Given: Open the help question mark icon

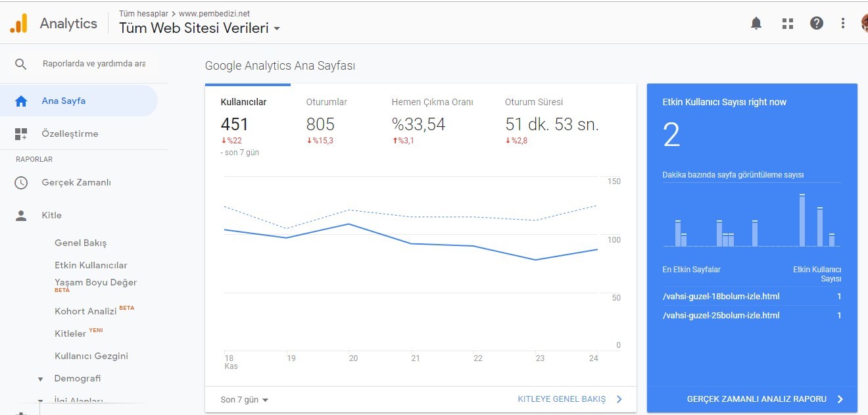Looking at the screenshot, I should pyautogui.click(x=817, y=24).
